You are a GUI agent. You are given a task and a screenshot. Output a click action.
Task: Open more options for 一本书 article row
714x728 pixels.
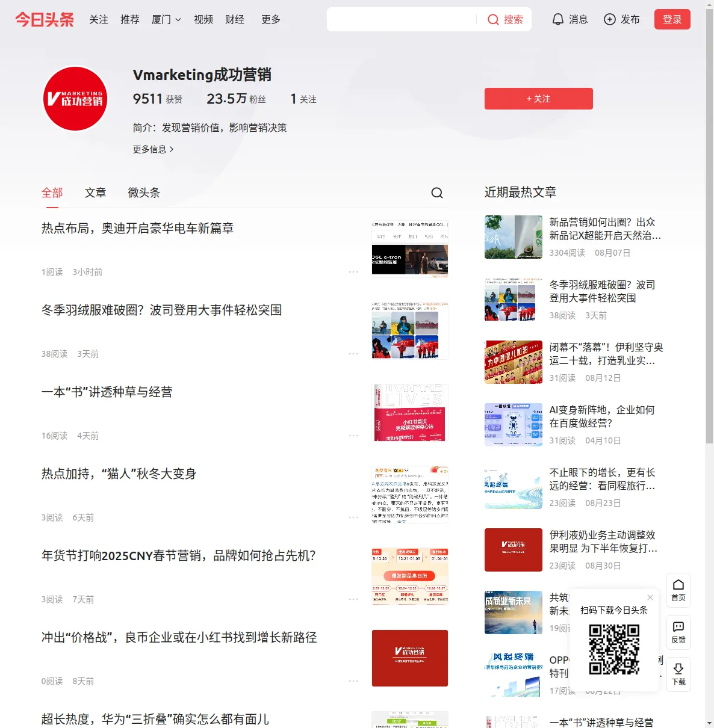353,436
